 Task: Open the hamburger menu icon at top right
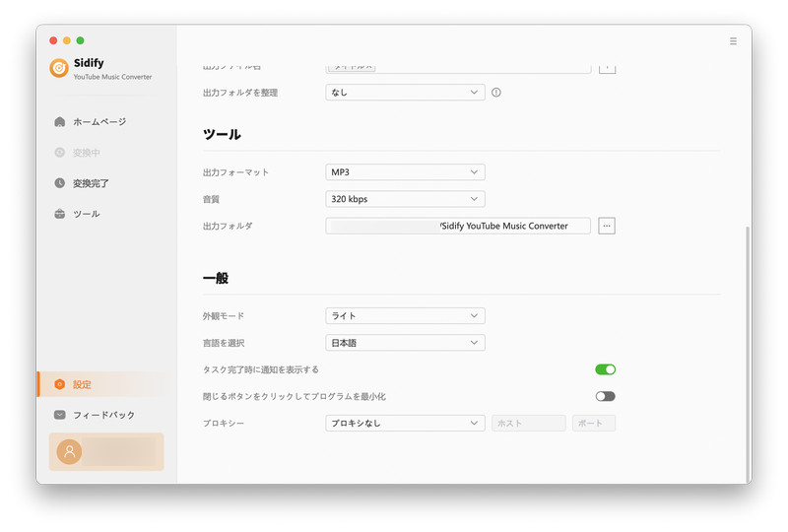tap(733, 41)
